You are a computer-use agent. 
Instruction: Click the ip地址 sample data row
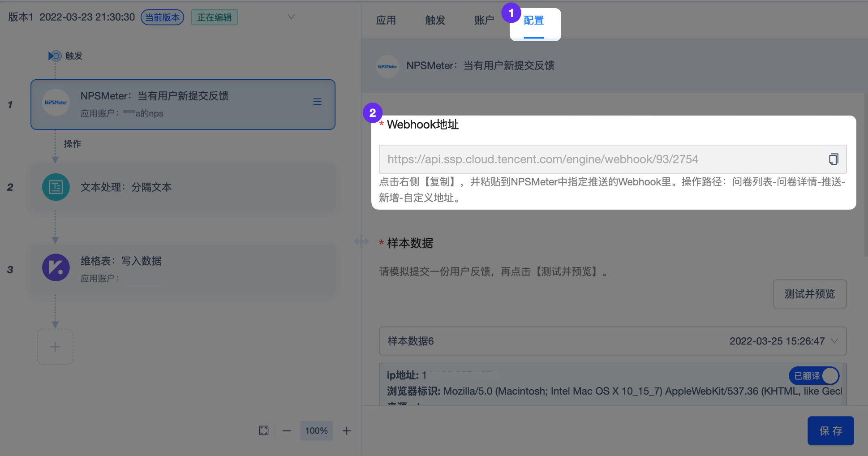(x=407, y=375)
